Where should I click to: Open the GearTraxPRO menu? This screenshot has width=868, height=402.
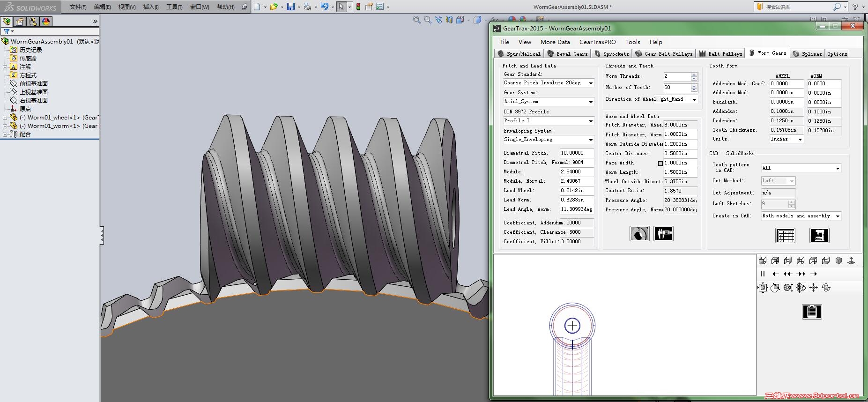point(597,42)
